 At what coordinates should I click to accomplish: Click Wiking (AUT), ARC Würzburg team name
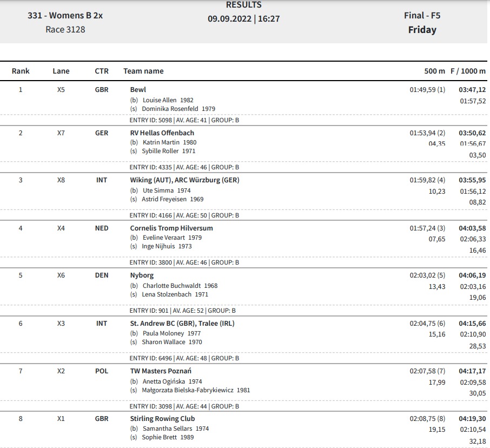pos(184,180)
